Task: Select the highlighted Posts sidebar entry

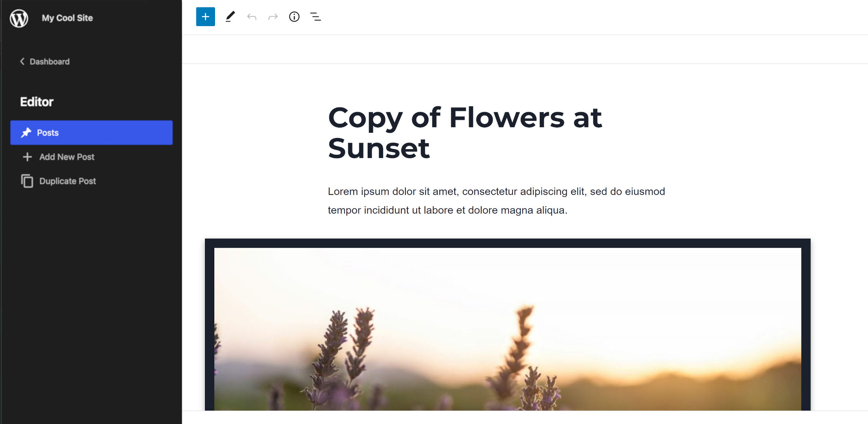Action: coord(91,132)
